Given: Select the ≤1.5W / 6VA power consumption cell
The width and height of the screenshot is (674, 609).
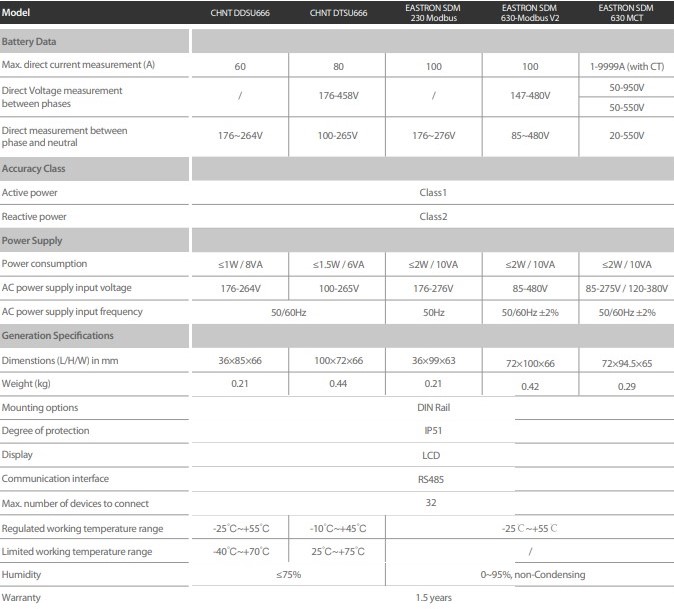Looking at the screenshot, I should [338, 265].
